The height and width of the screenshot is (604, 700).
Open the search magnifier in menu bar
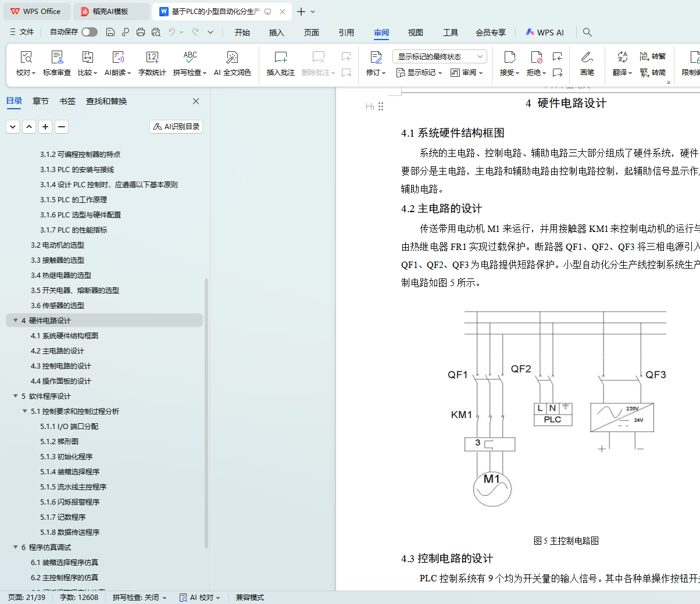tap(587, 33)
